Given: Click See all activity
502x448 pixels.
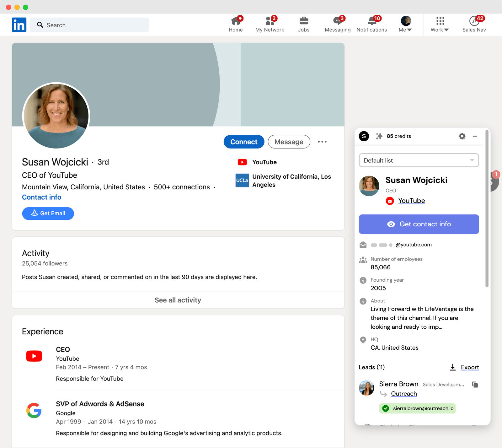Looking at the screenshot, I should 178,300.
